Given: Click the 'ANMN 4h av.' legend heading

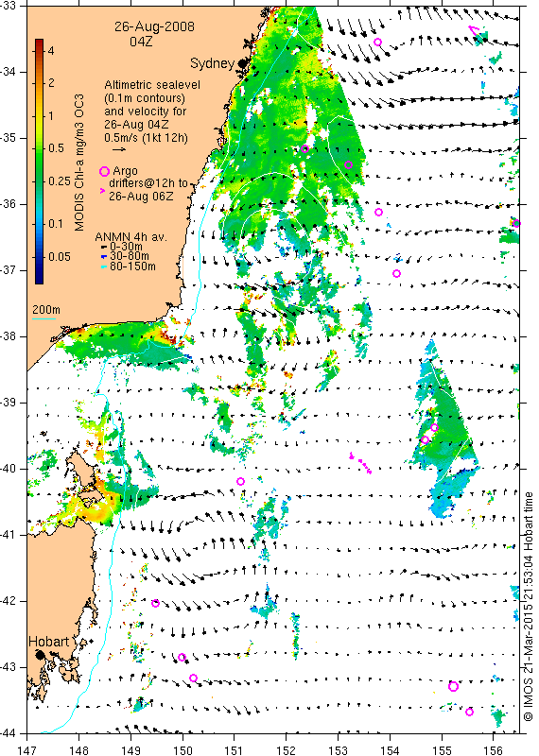Looking at the screenshot, I should (x=130, y=237).
